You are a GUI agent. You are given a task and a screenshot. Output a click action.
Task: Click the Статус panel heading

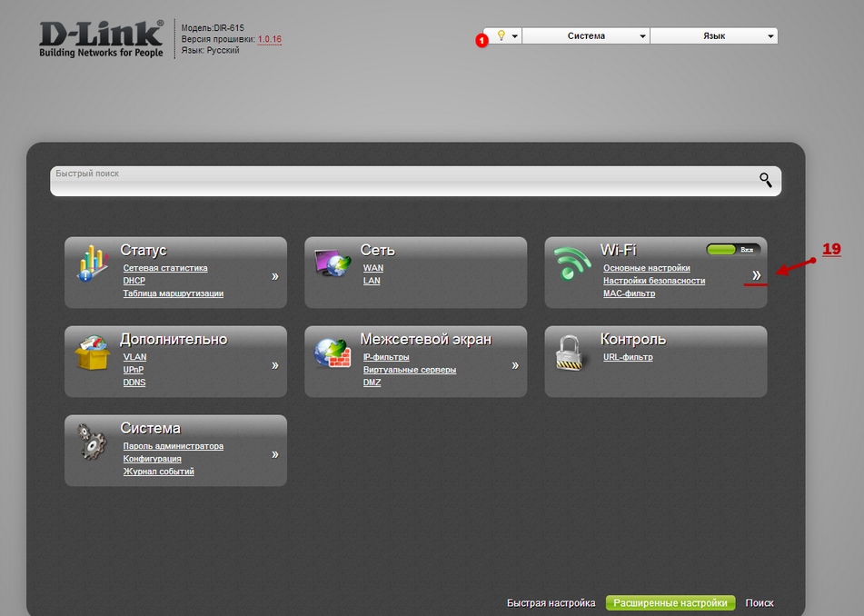[144, 250]
